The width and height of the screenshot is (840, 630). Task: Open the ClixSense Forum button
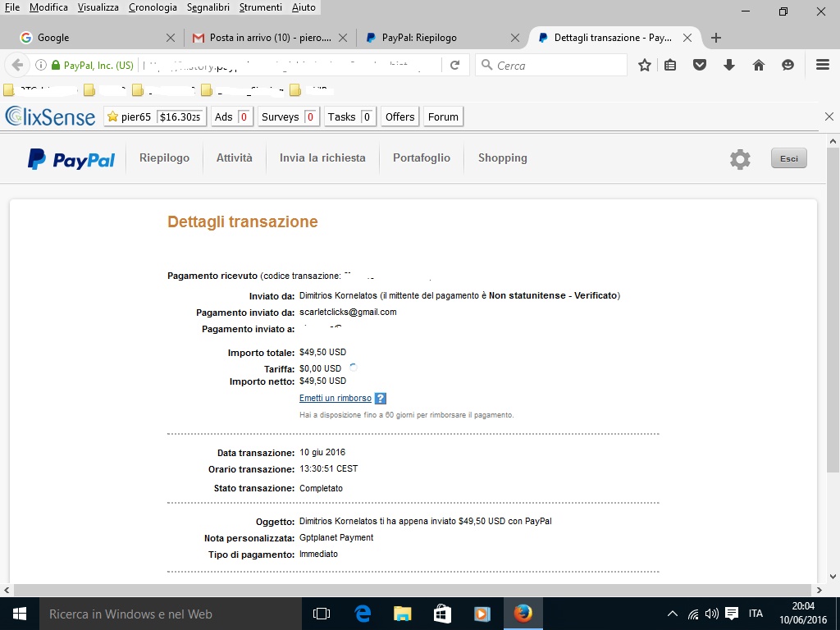[443, 116]
